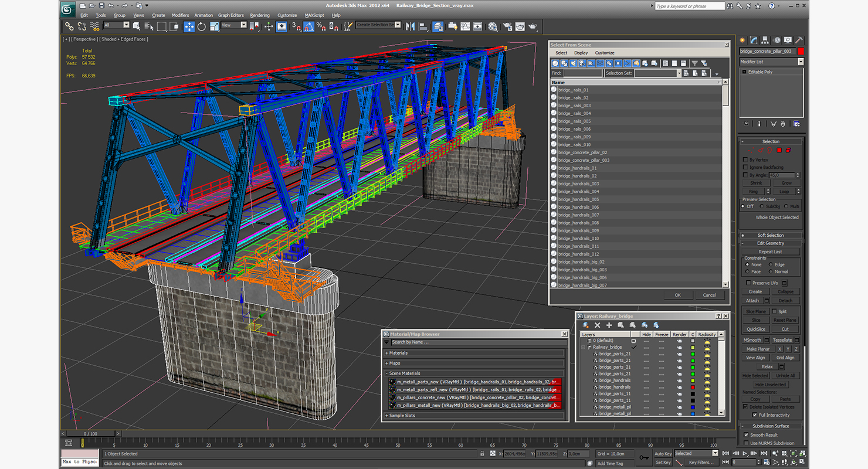Click the Configure Modifier Sets icon

pyautogui.click(x=796, y=124)
